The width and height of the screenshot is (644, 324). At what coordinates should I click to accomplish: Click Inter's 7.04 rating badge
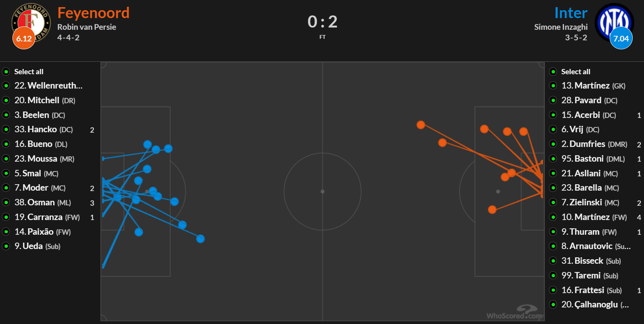coord(621,38)
